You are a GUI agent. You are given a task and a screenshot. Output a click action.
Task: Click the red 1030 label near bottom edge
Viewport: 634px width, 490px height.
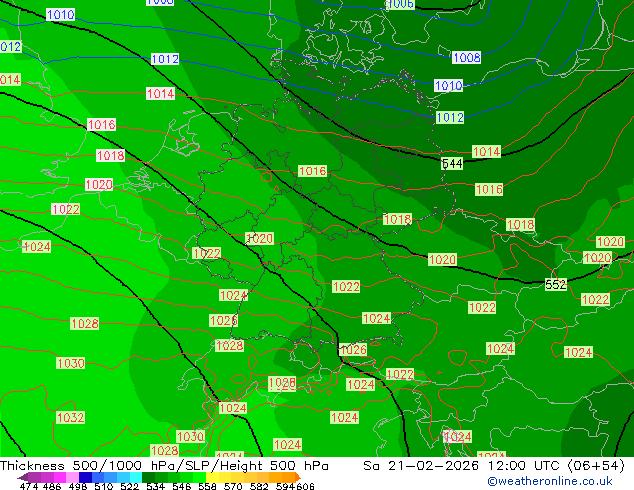click(x=190, y=437)
